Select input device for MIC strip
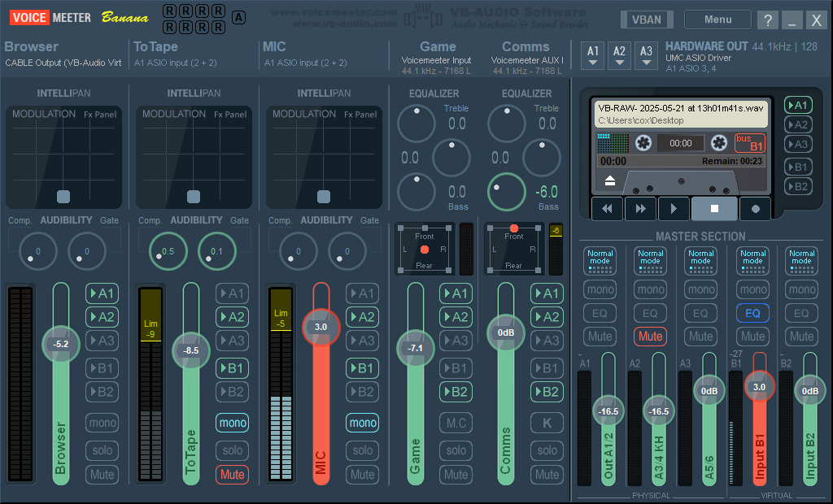833x504 pixels. coord(306,63)
